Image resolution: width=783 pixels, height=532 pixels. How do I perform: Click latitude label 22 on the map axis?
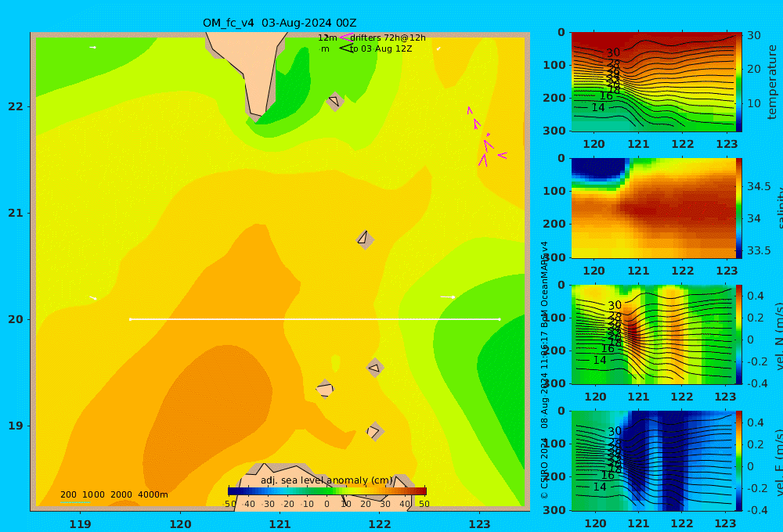pyautogui.click(x=16, y=106)
